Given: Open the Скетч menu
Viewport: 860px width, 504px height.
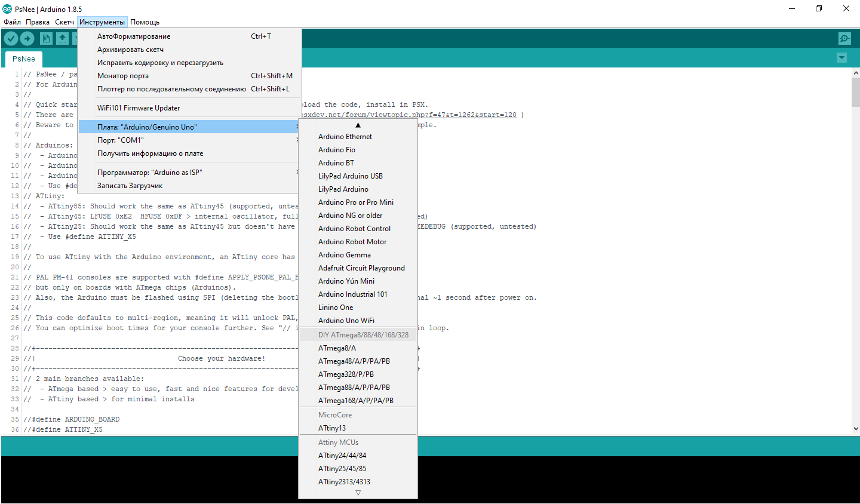Looking at the screenshot, I should click(64, 22).
